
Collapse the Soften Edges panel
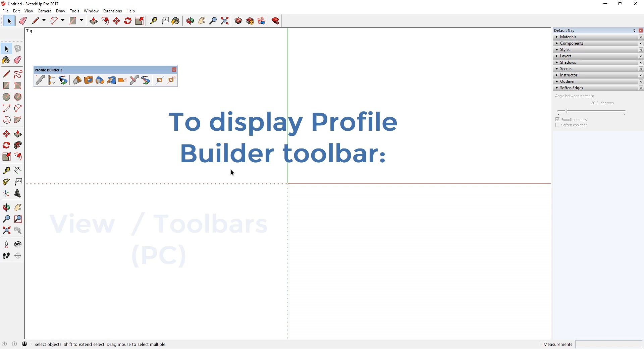click(557, 88)
